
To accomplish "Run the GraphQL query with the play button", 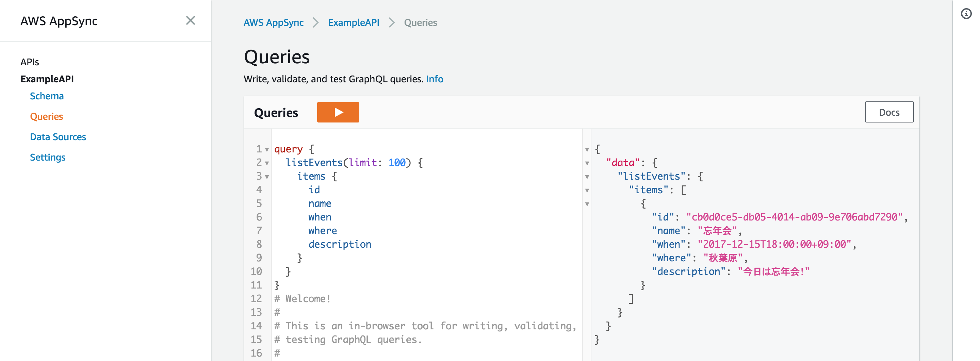I will 338,112.
